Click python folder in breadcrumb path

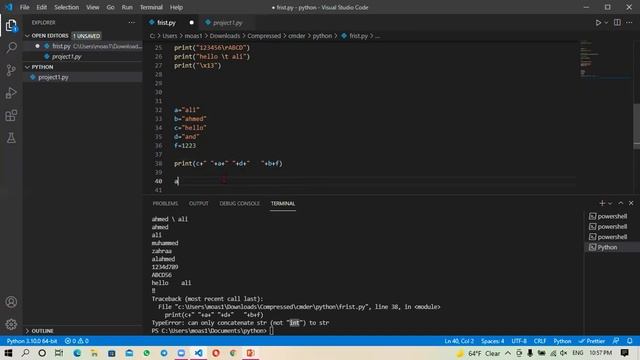(x=322, y=36)
